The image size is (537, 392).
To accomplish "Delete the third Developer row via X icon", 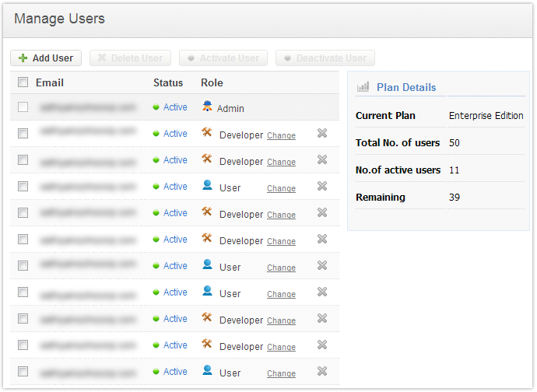I will [x=322, y=212].
